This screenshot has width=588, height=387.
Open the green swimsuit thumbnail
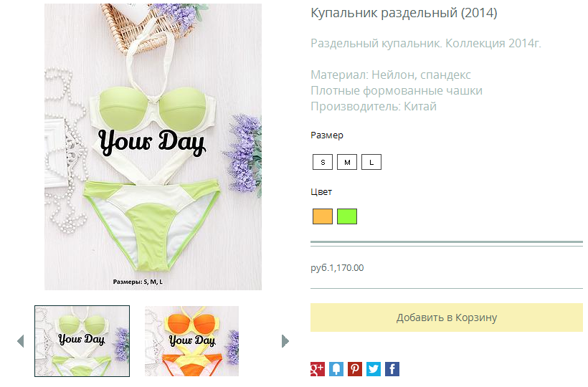(82, 341)
